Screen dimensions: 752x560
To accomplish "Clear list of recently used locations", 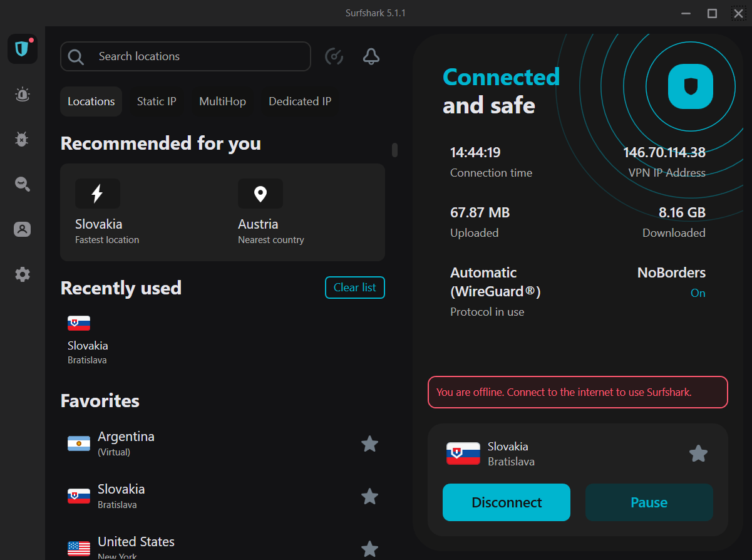I will click(355, 288).
